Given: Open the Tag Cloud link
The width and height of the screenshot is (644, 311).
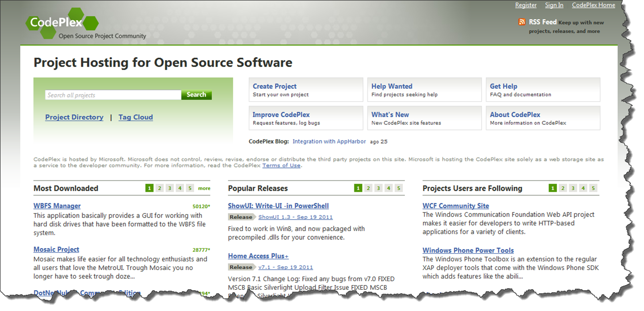Looking at the screenshot, I should (x=135, y=117).
